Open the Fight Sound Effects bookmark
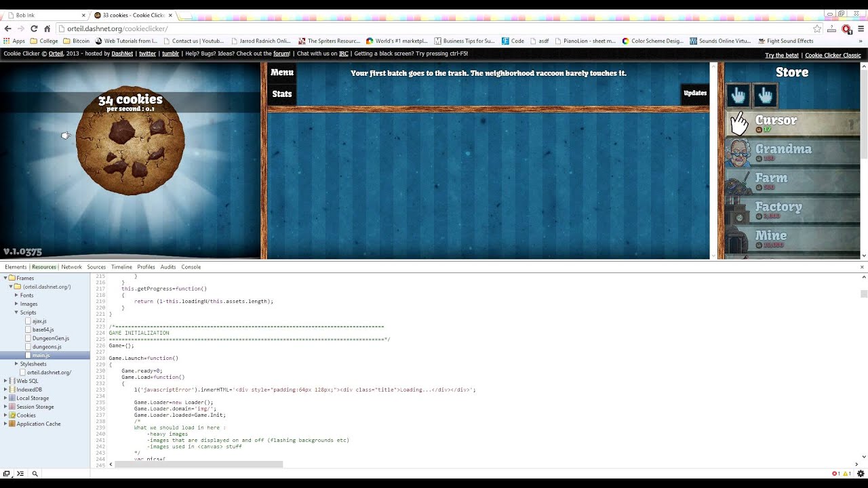The image size is (868, 488). 786,41
